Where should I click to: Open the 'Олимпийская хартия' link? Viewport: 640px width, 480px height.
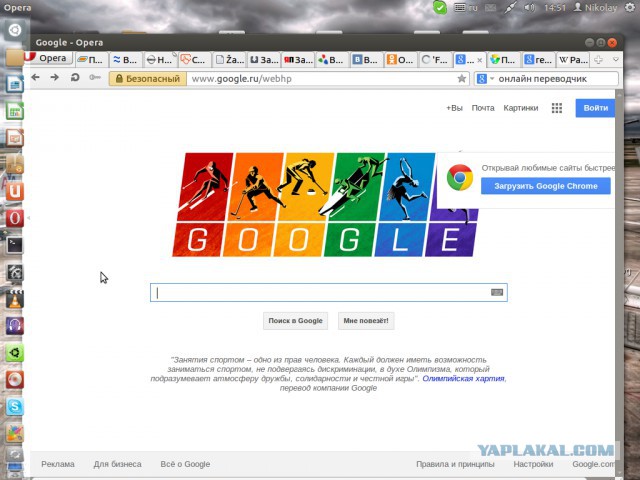463,379
